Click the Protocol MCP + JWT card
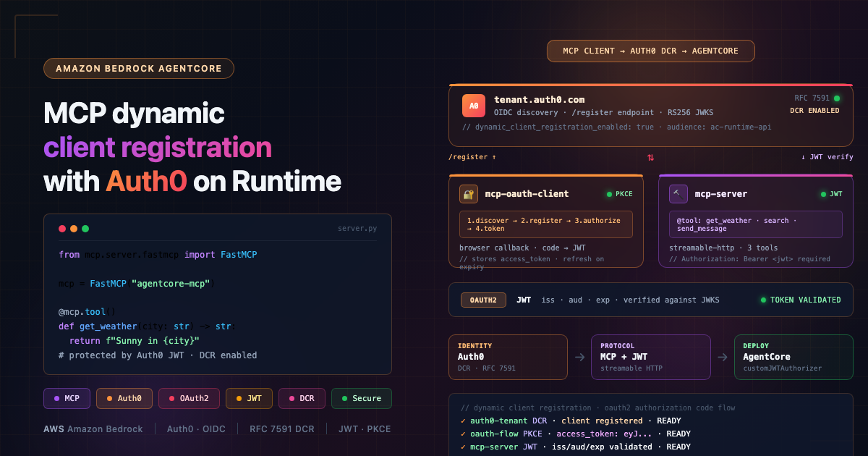 click(651, 357)
